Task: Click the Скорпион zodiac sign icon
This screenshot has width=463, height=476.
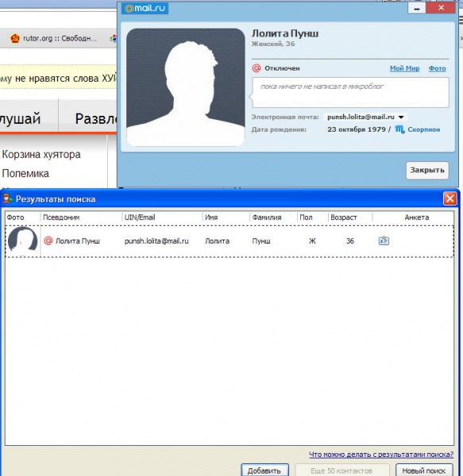Action: pyautogui.click(x=399, y=129)
